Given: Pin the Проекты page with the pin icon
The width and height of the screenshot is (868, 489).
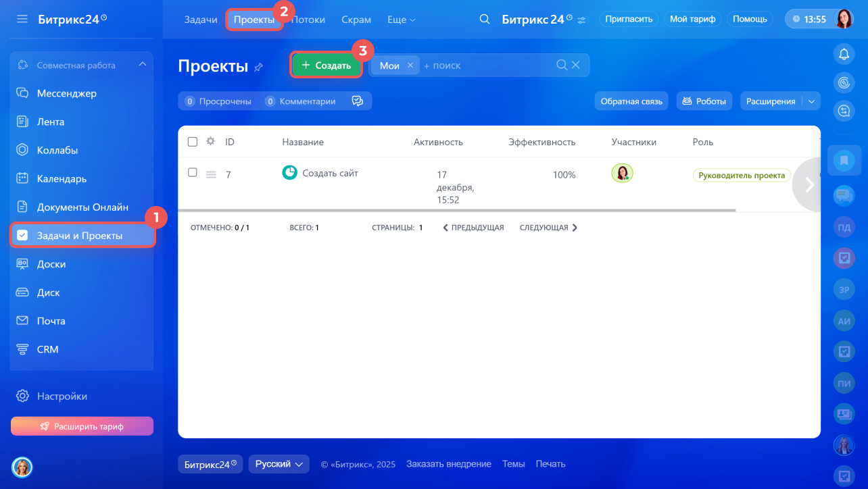Looking at the screenshot, I should (258, 67).
